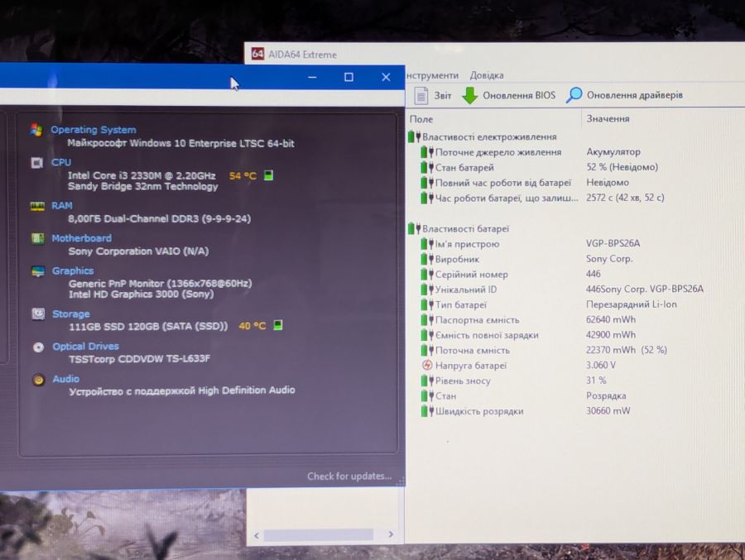The height and width of the screenshot is (560, 745).
Task: Open the RAM section link in Speccy
Action: click(62, 206)
